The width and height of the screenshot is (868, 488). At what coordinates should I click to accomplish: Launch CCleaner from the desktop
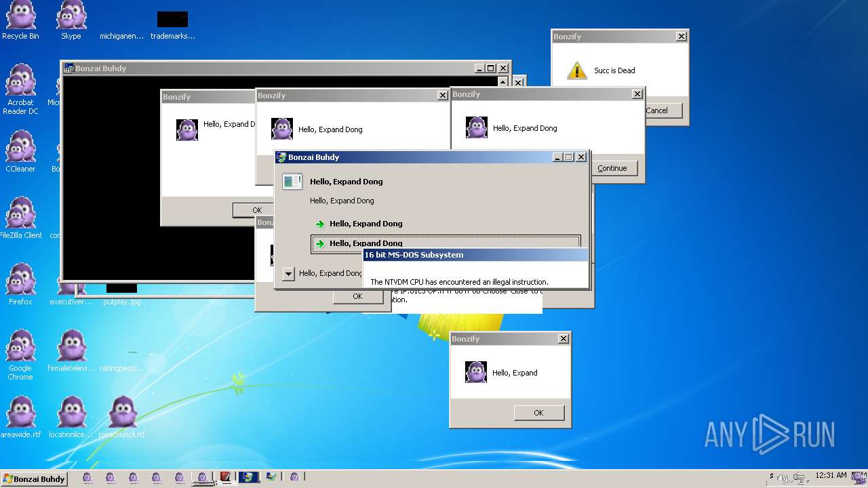tap(20, 152)
